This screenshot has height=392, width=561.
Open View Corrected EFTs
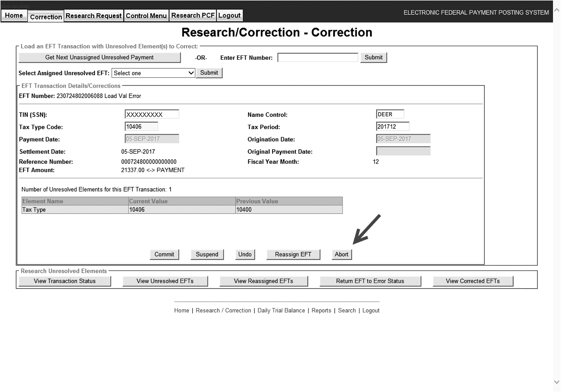click(x=473, y=281)
